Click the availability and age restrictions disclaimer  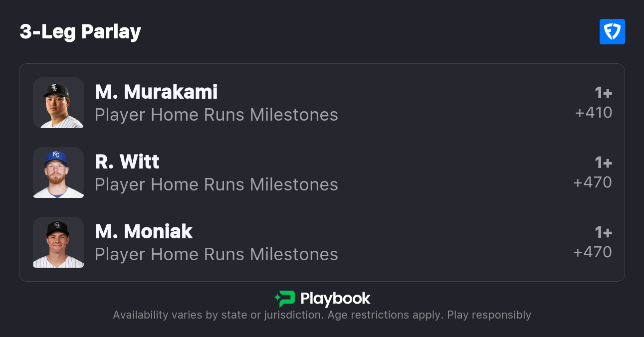coord(322,315)
